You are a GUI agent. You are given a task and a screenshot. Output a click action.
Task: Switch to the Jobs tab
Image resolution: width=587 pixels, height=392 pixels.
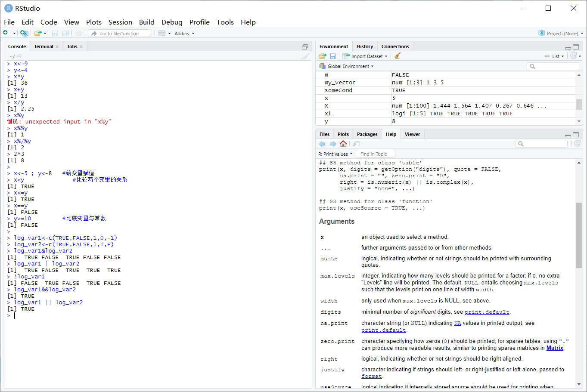(72, 46)
